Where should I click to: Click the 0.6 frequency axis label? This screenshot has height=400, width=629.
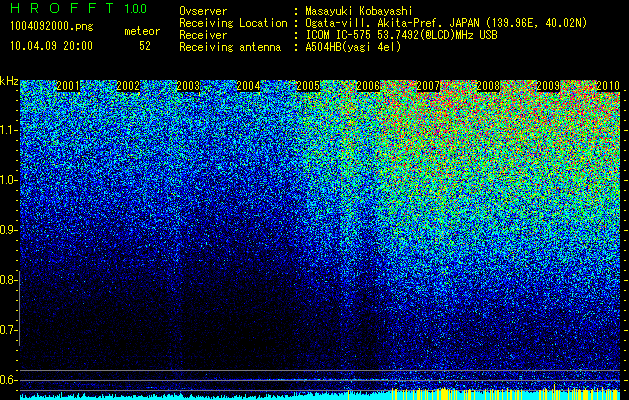[x=9, y=380]
